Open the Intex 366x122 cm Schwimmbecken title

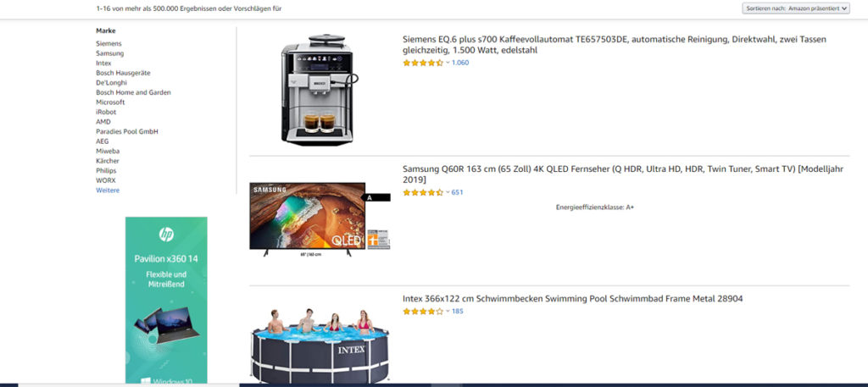[x=572, y=299]
